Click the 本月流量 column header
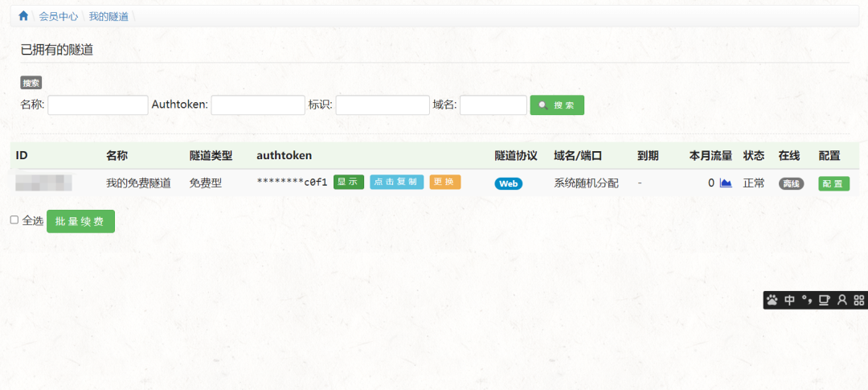The height and width of the screenshot is (390, 868). click(x=710, y=156)
